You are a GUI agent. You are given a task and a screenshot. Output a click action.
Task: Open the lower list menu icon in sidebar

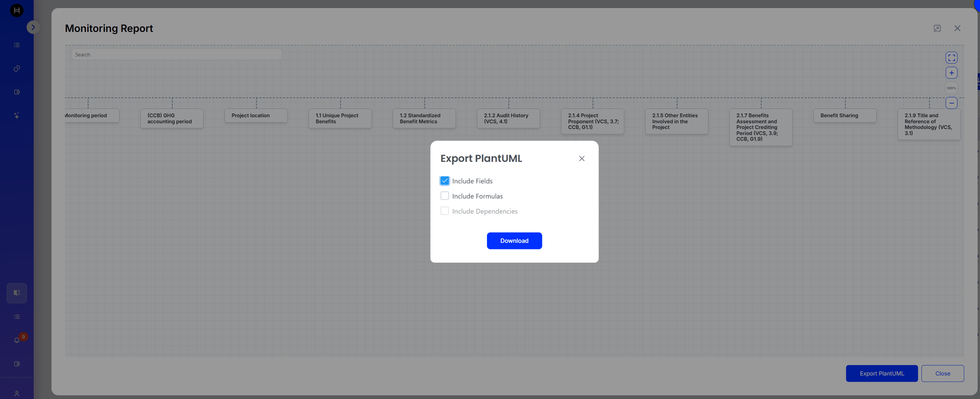coord(17,317)
